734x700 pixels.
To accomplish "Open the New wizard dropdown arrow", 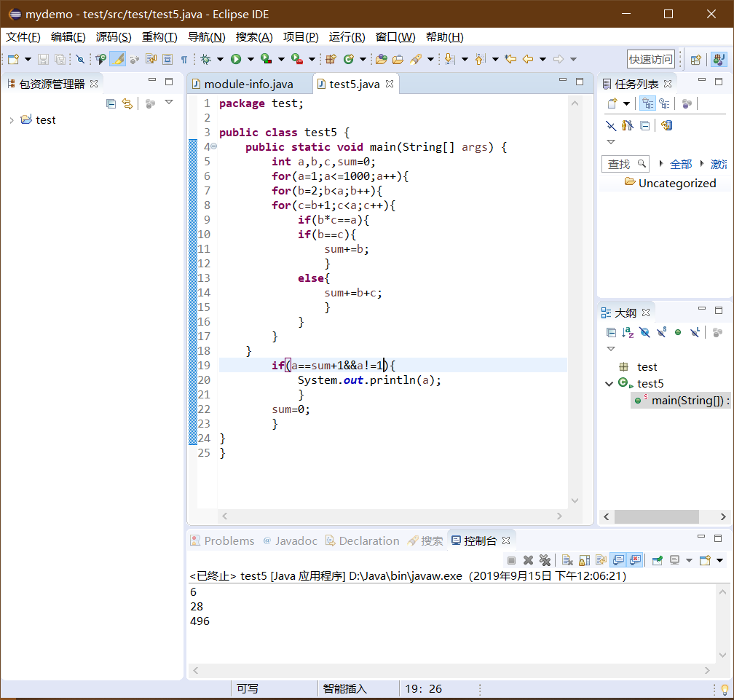I will [28, 59].
